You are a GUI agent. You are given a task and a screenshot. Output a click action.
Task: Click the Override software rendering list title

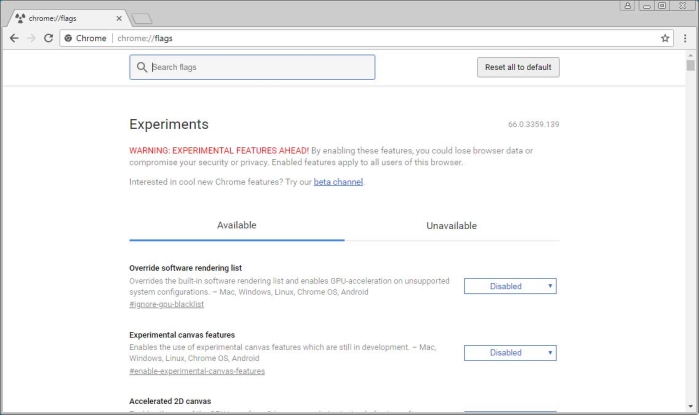[185, 268]
